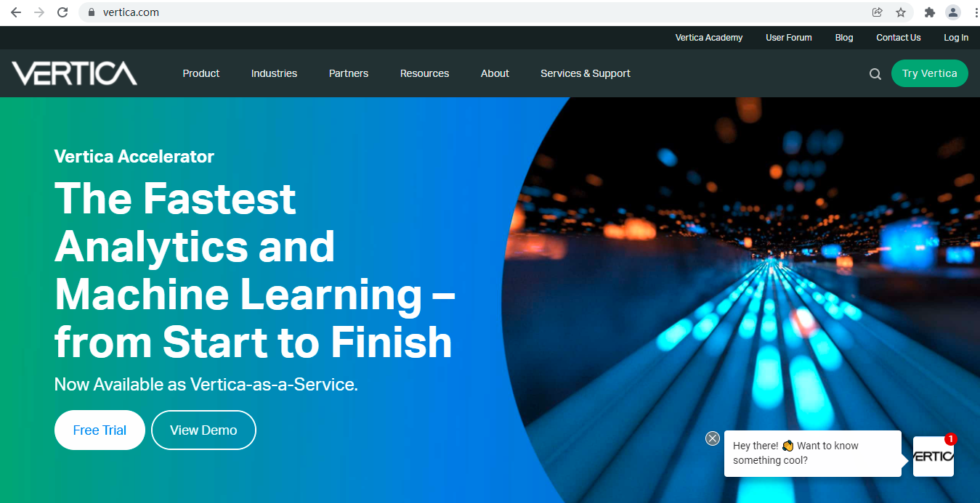Click the Free Trial button
Screen dimensions: 980x503
tap(100, 430)
